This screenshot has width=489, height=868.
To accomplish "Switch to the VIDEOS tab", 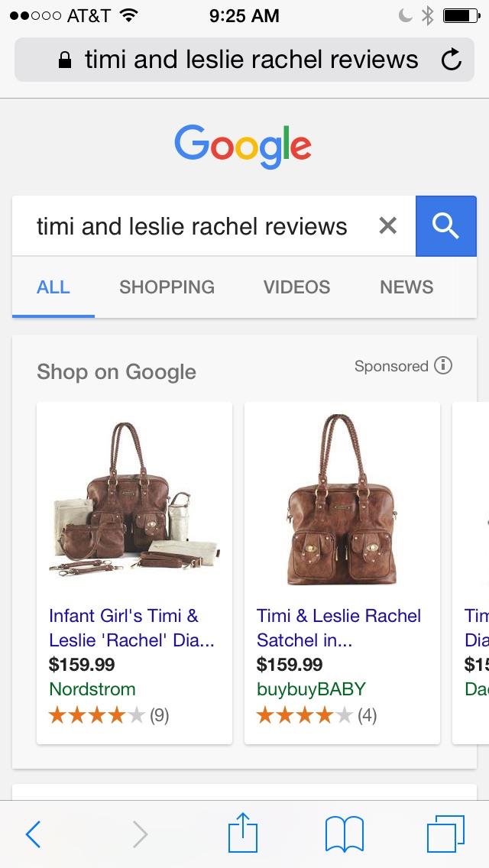I will (x=296, y=287).
